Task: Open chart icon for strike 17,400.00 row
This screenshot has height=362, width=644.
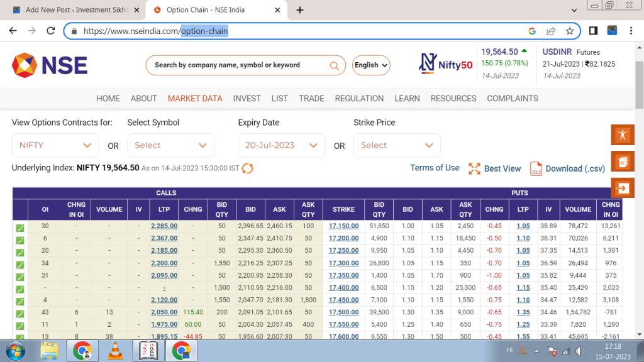Action: 19,289
